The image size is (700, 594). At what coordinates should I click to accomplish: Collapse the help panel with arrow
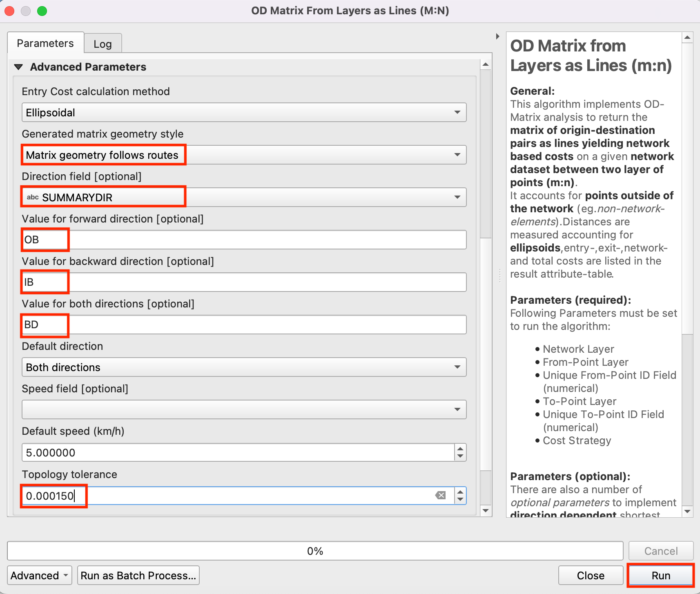497,36
